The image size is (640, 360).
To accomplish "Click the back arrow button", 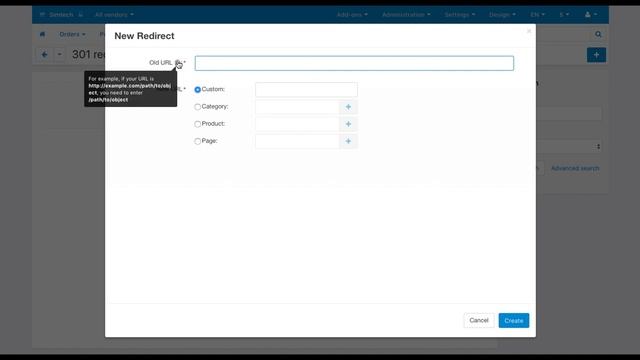I will [x=44, y=54].
